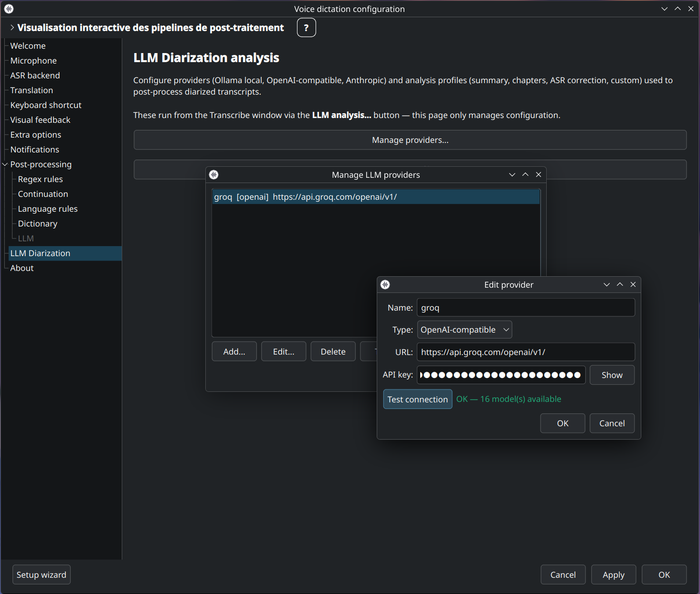Launch the Setup wizard
The width and height of the screenshot is (700, 594).
pyautogui.click(x=42, y=575)
